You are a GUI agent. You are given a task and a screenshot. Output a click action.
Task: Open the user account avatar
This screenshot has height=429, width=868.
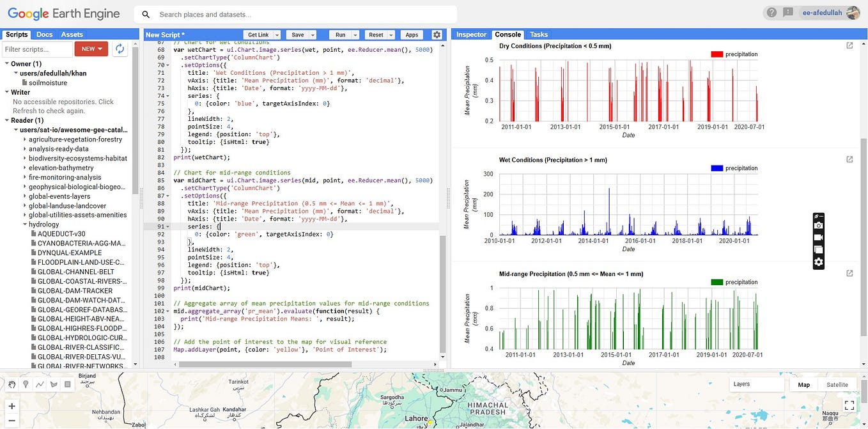853,13
